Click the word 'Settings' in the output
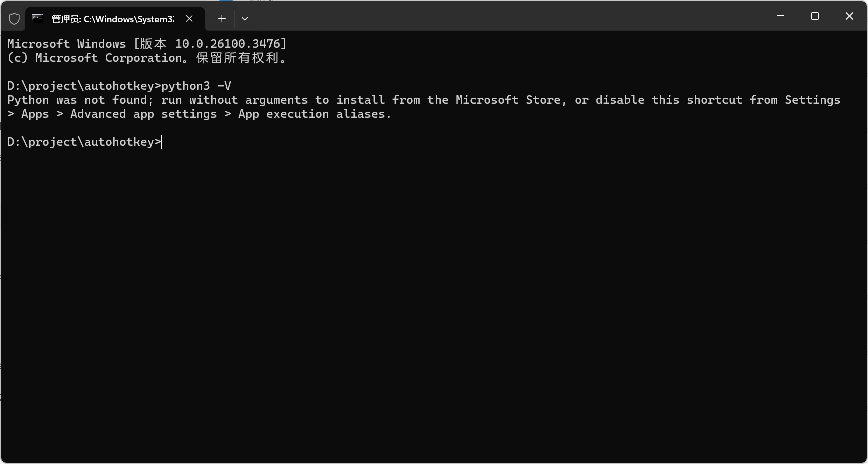The height and width of the screenshot is (464, 868). (x=812, y=100)
